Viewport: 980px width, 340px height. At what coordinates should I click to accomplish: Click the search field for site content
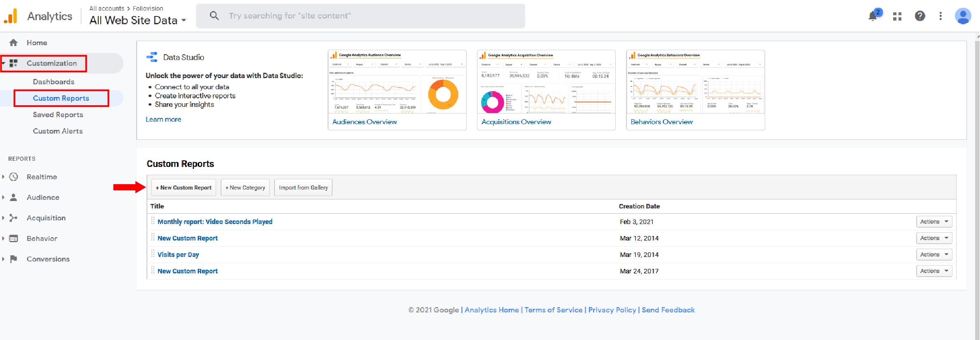pos(361,16)
